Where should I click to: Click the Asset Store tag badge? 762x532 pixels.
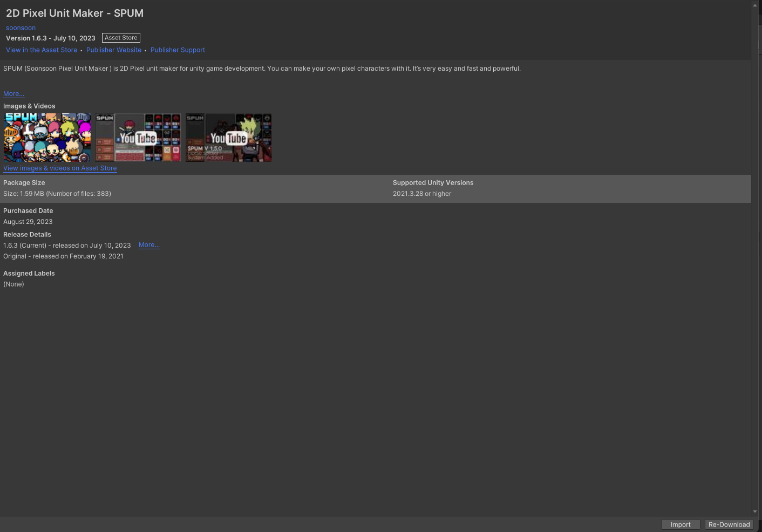(121, 38)
